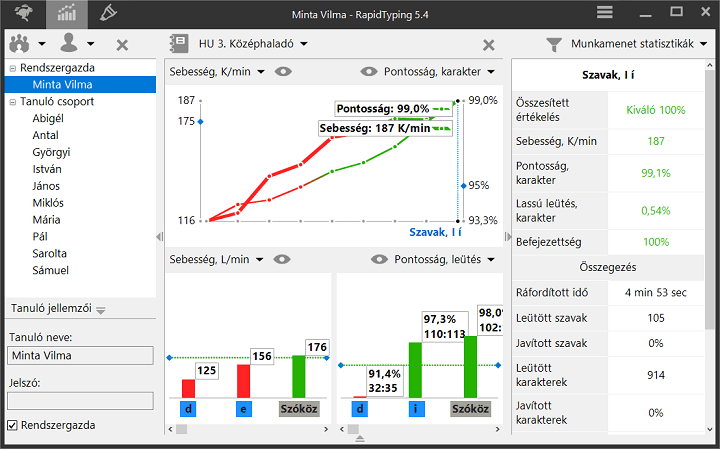720x449 pixels.
Task: Click the 'd' key label in accuracy chart
Action: 360,409
